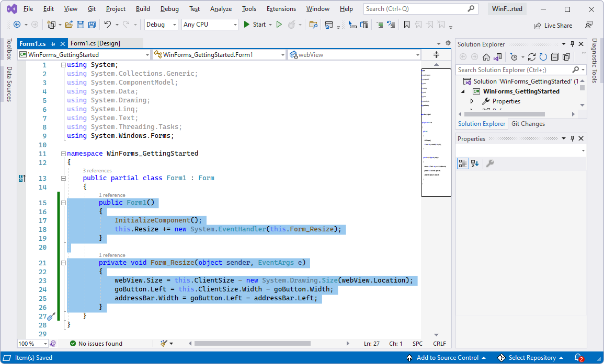The width and height of the screenshot is (604, 364).
Task: Click Add to Source Control in status bar
Action: (448, 358)
